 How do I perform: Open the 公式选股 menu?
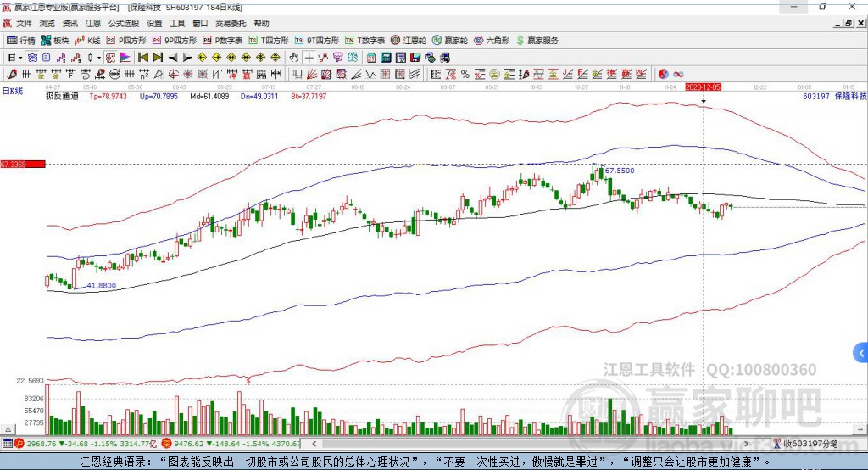tap(124, 23)
